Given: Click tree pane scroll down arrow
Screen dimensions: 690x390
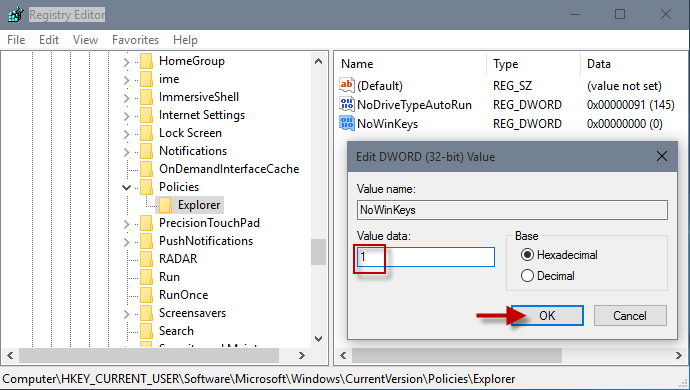Looking at the screenshot, I should coord(319,339).
